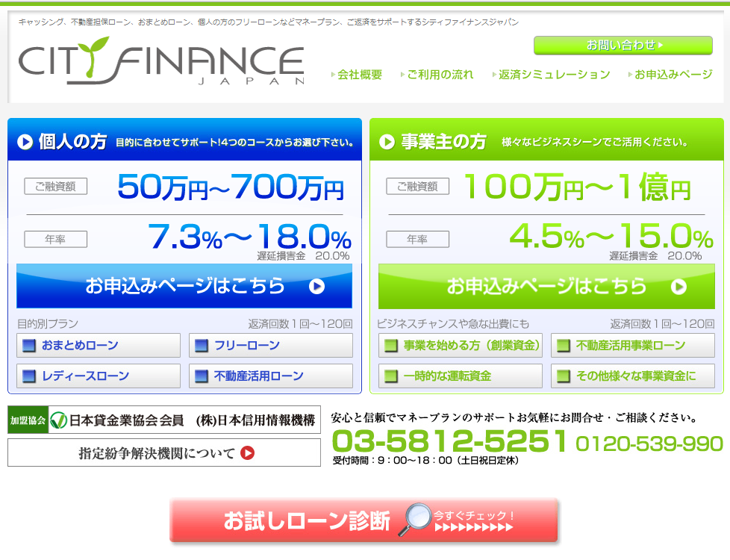The image size is (730, 560).
Task: Click the 50万円～700万円 loan amount
Action: pos(231,187)
